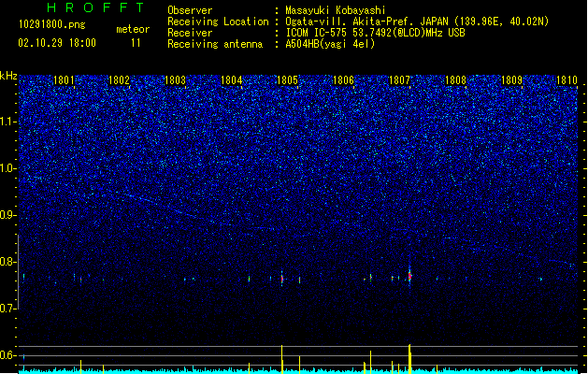Screen dimensions: 588x374
Task: Click the 1808 time marker
Action: pyautogui.click(x=455, y=80)
